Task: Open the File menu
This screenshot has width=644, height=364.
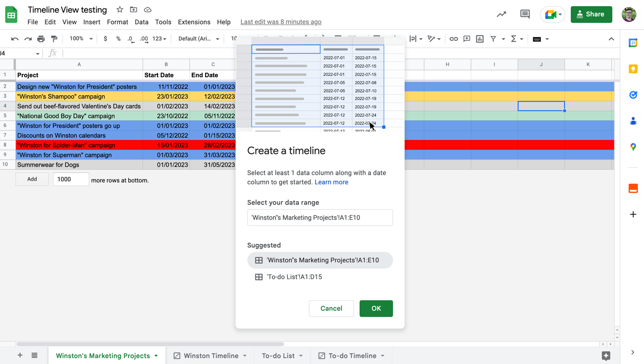Action: point(33,22)
